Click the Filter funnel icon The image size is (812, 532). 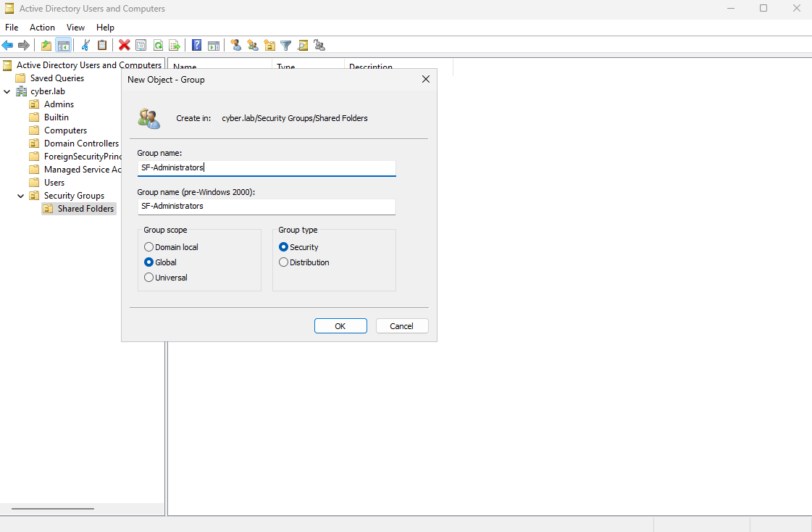pyautogui.click(x=286, y=45)
